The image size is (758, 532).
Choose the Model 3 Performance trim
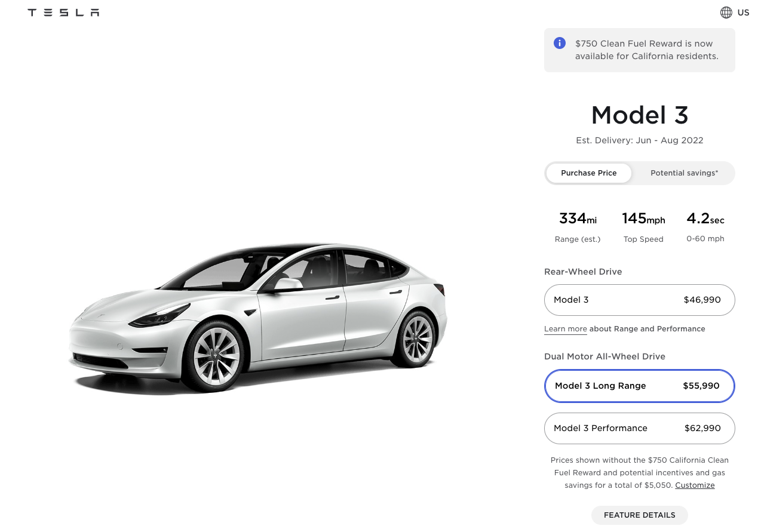pyautogui.click(x=639, y=428)
